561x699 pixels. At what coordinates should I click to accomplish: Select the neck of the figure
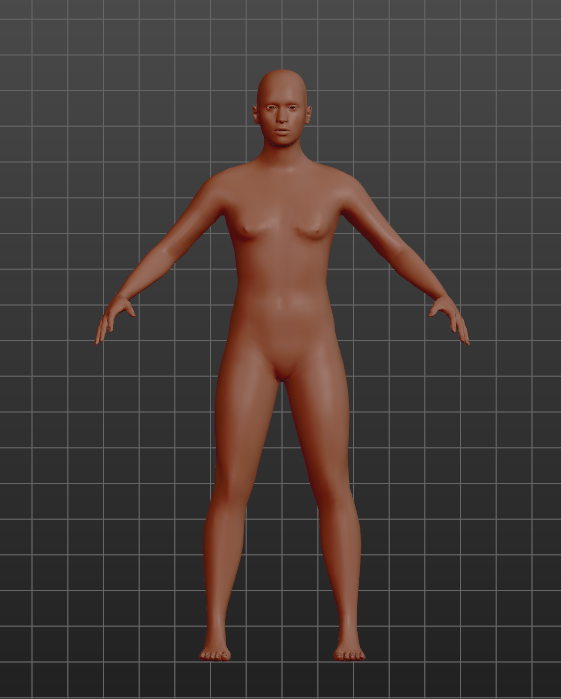pos(283,155)
